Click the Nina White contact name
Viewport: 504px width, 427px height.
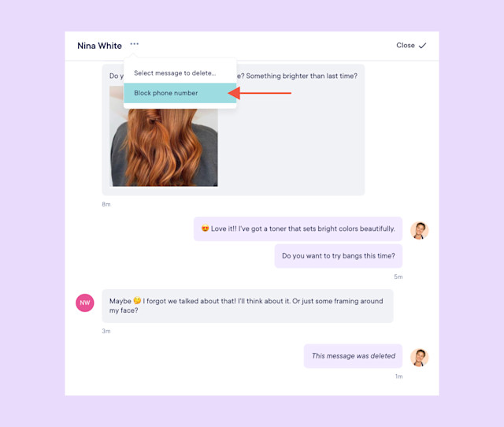(100, 46)
